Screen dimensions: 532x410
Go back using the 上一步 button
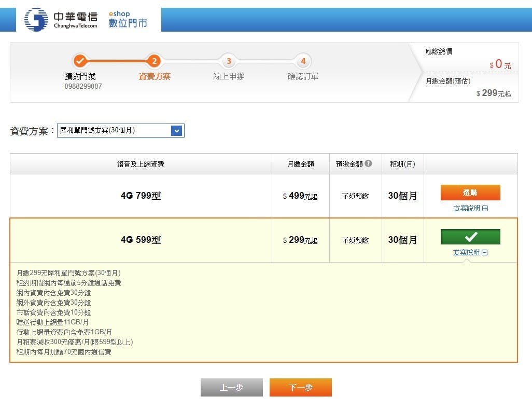point(231,388)
